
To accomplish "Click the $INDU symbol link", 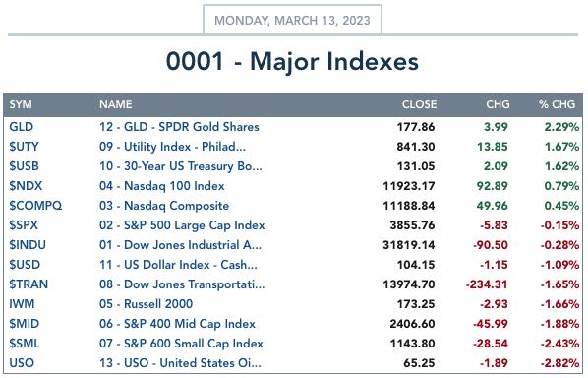I will (28, 245).
